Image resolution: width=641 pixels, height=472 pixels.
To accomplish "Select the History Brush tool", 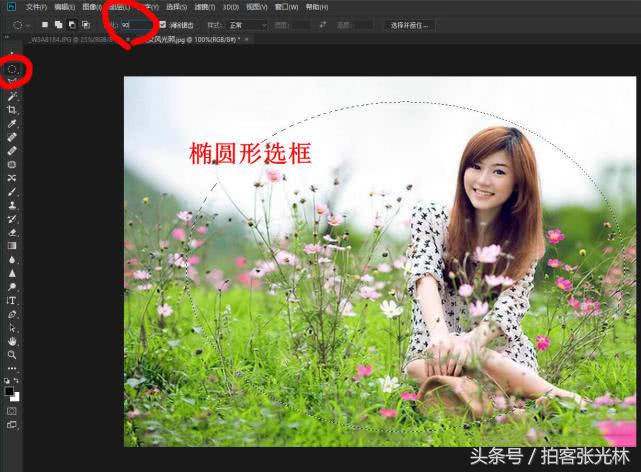I will (x=12, y=219).
